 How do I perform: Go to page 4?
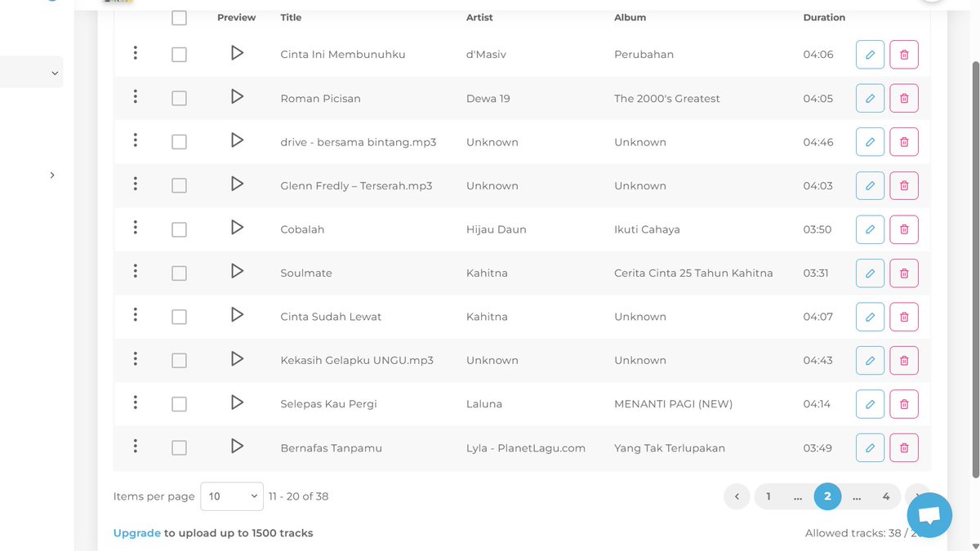tap(886, 496)
